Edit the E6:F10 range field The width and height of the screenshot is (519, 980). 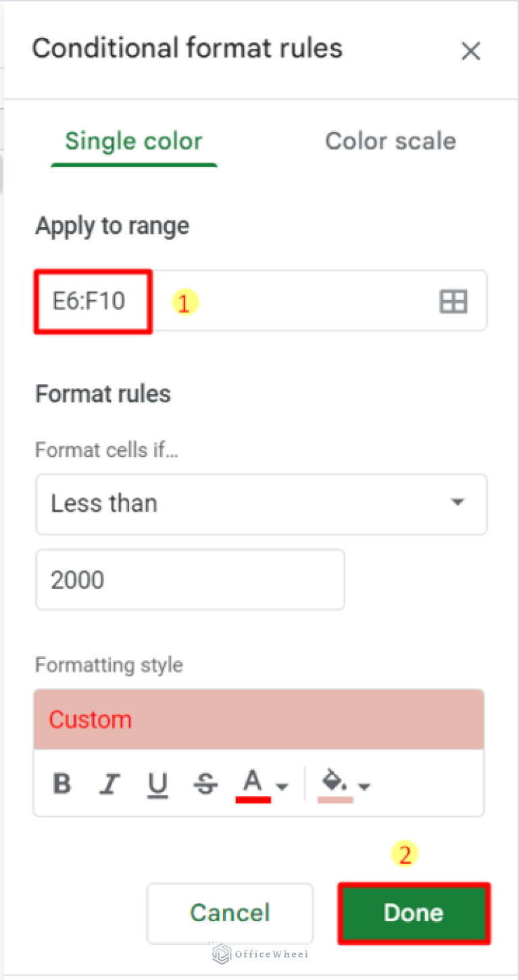pyautogui.click(x=93, y=301)
